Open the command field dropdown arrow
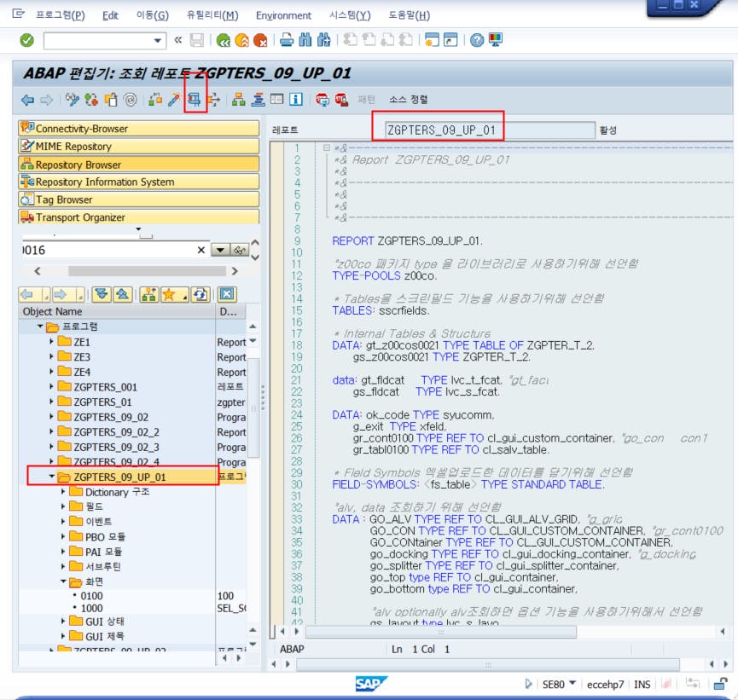 pos(158,41)
